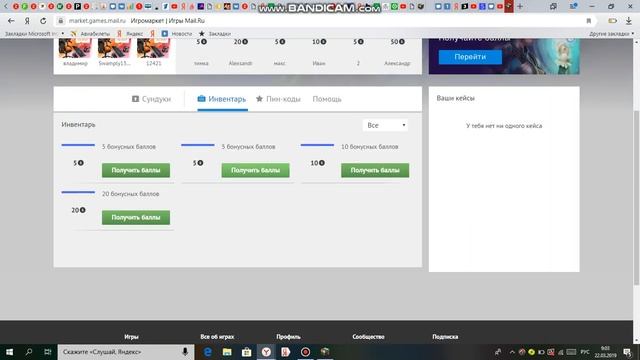Image resolution: width=640 pixels, height=360 pixels.
Task: Open Task View on the taskbar
Action: (x=47, y=352)
